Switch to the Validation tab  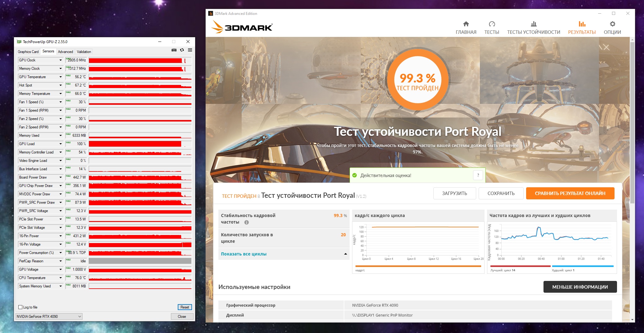click(x=84, y=52)
